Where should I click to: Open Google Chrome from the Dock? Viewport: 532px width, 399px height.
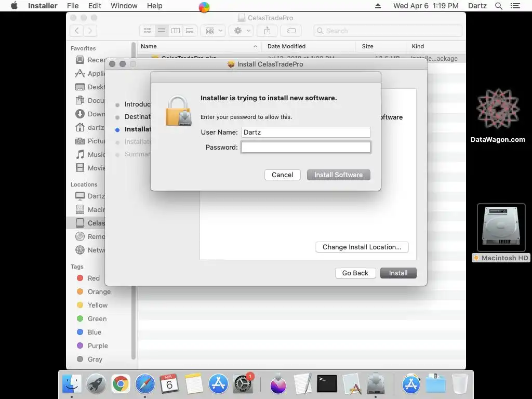point(121,384)
